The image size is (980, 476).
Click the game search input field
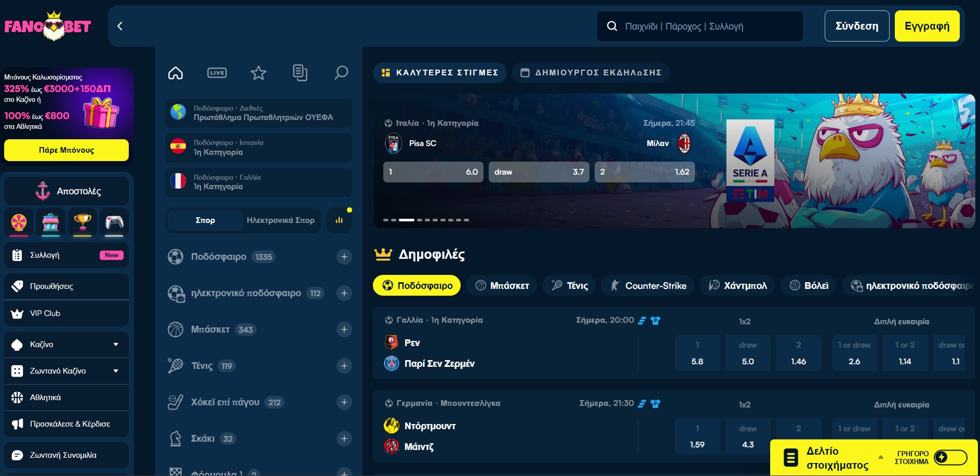[x=706, y=26]
